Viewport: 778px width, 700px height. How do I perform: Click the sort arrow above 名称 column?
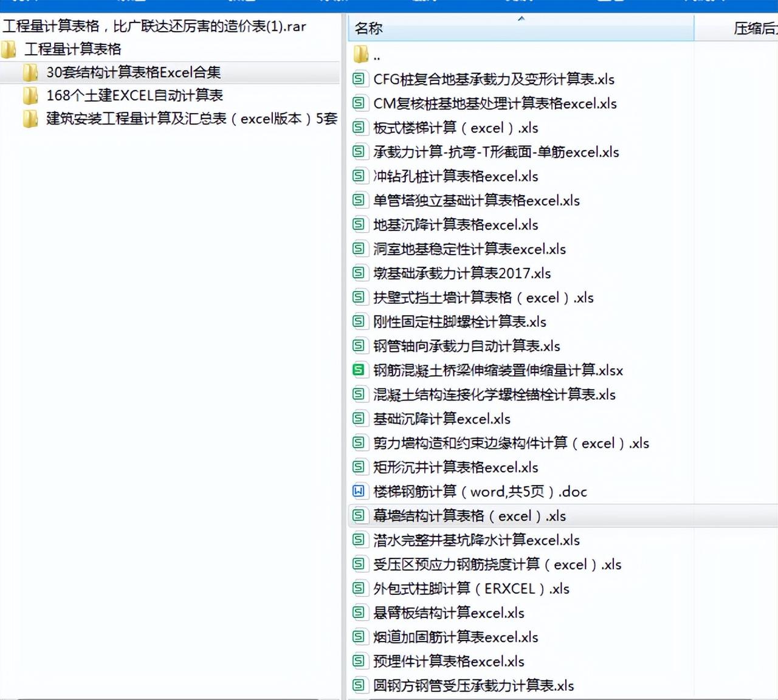[521, 19]
